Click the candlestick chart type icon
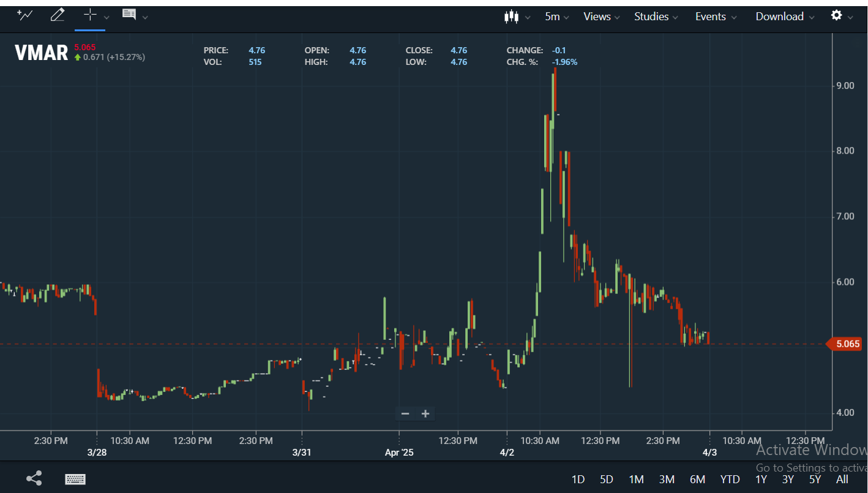Viewport: 868px width, 493px height. coord(511,17)
